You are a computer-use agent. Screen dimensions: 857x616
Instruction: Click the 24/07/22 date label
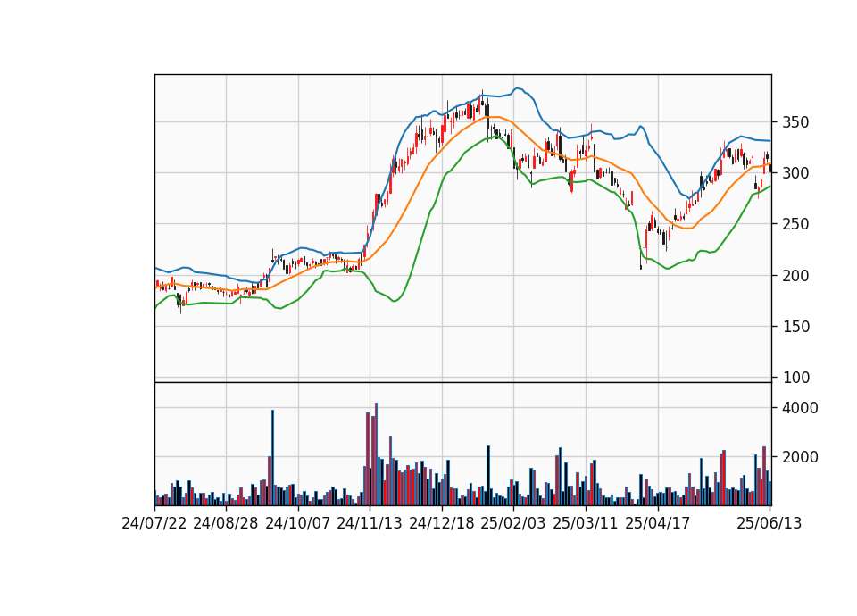tap(154, 524)
